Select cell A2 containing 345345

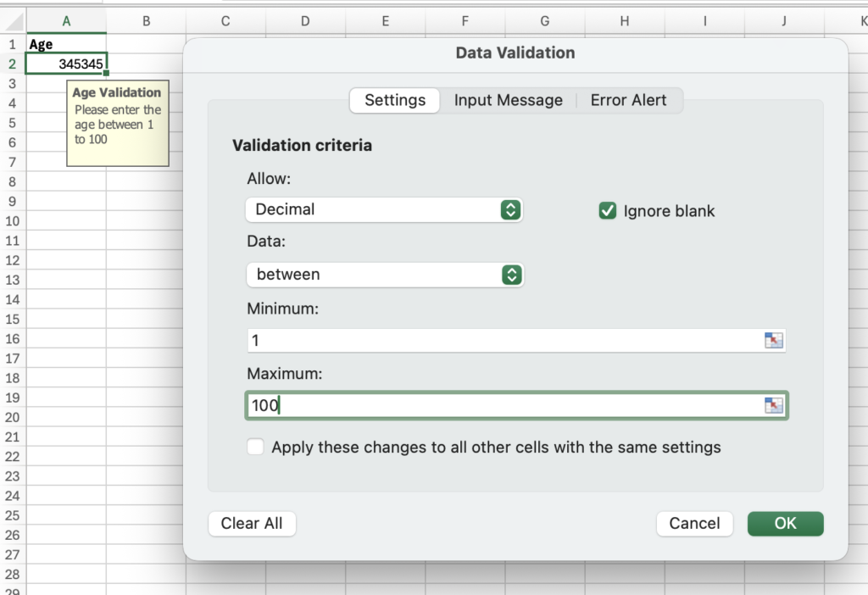pos(66,64)
